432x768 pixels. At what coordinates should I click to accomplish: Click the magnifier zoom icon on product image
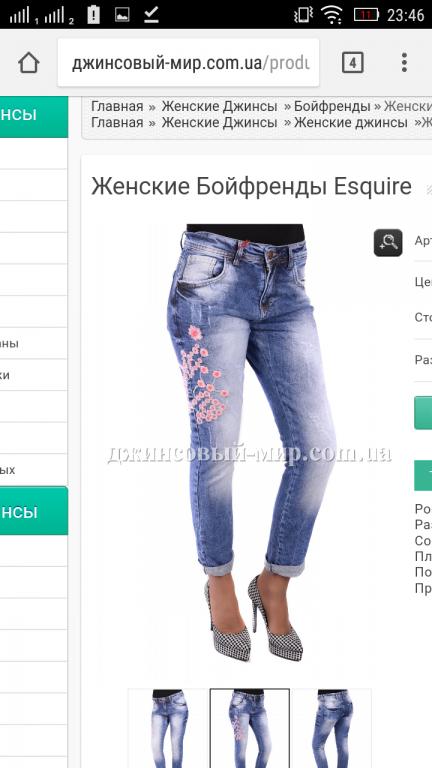(x=388, y=242)
